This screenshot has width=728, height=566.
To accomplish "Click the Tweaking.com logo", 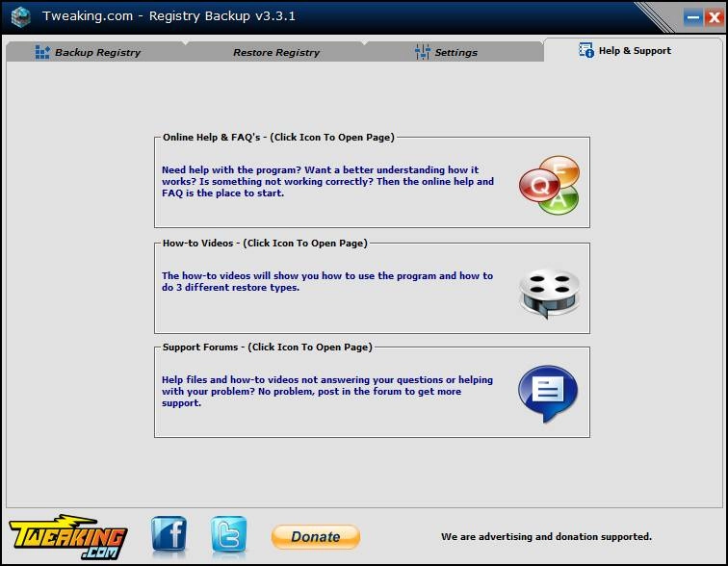I will 67,537.
